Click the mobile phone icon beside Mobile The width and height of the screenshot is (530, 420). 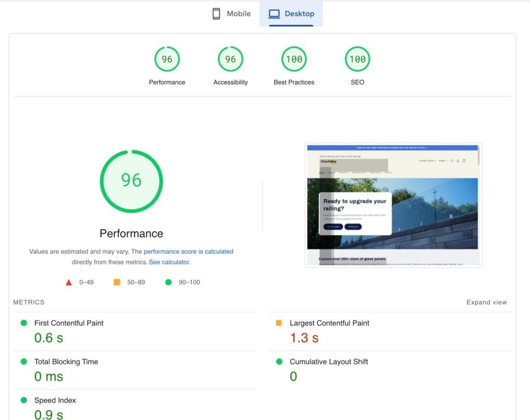tap(216, 13)
